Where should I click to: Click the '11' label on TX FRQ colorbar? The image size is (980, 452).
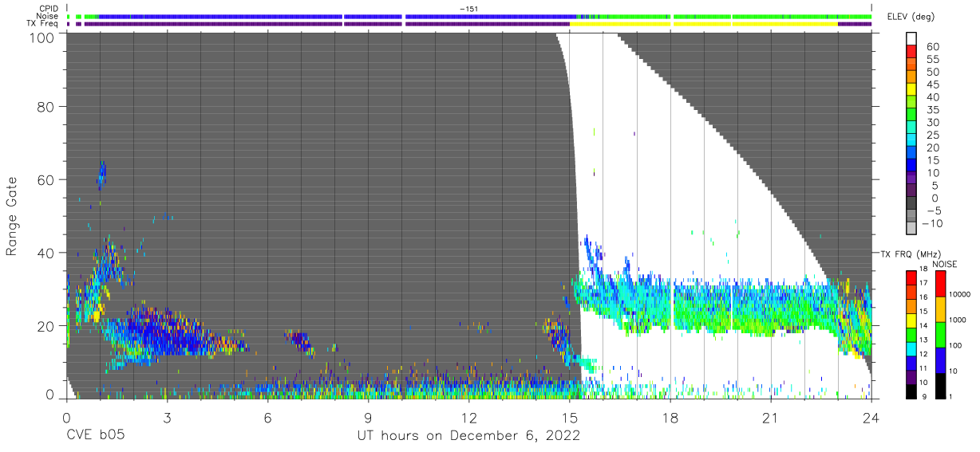[923, 368]
